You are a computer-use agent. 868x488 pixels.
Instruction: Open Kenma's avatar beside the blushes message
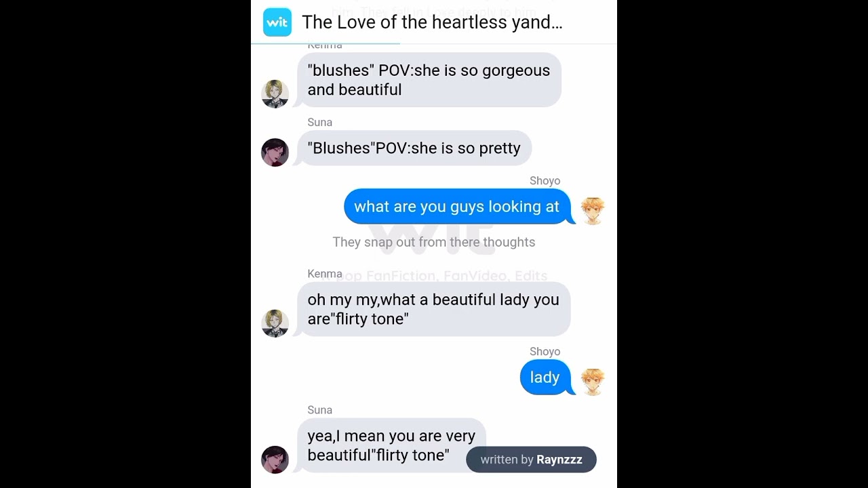click(x=275, y=94)
